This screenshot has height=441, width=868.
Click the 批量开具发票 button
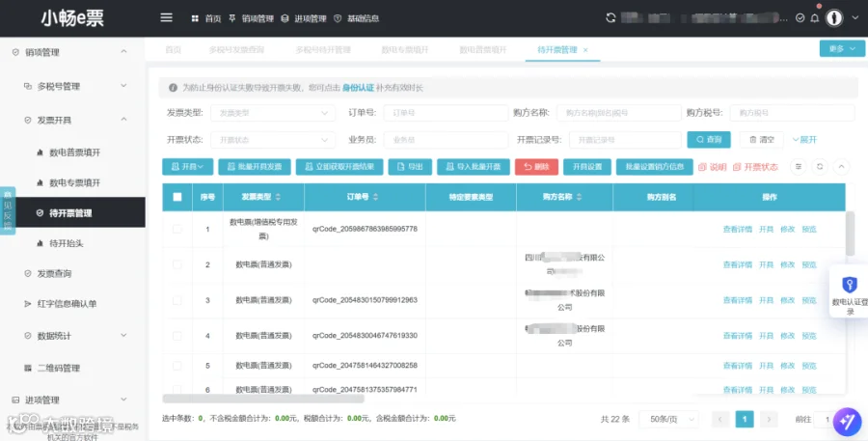click(255, 167)
